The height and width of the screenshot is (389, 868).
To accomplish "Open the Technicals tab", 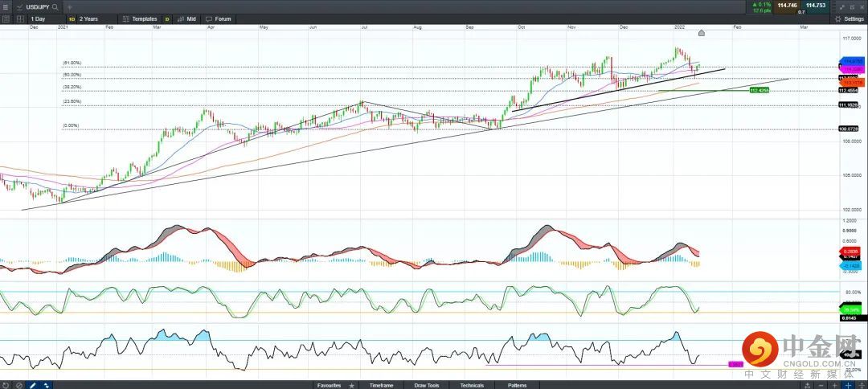I will [472, 385].
